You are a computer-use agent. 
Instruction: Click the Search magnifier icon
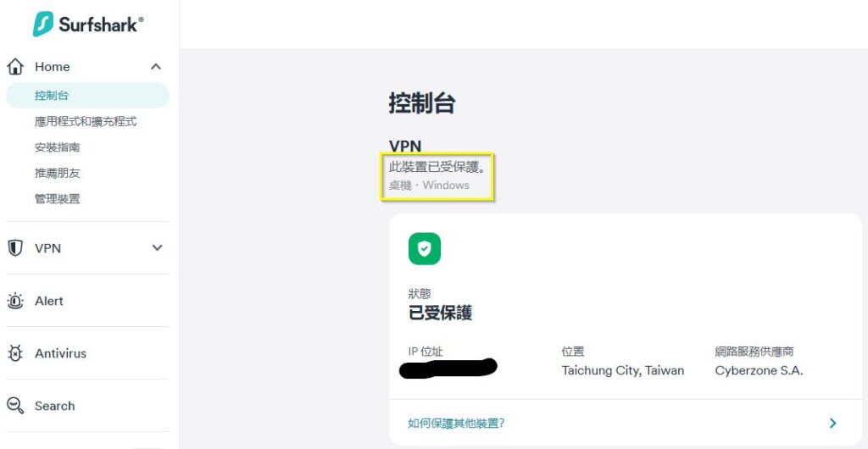[15, 406]
